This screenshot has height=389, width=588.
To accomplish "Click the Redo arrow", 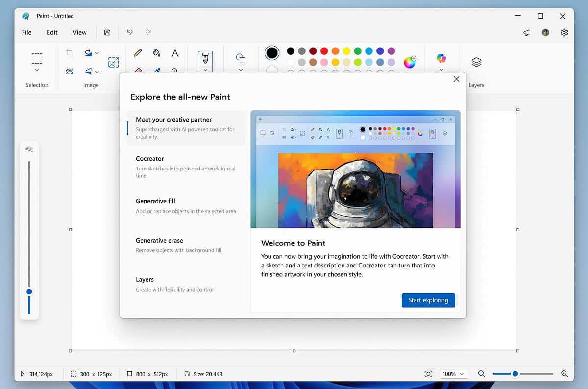I will (x=148, y=32).
